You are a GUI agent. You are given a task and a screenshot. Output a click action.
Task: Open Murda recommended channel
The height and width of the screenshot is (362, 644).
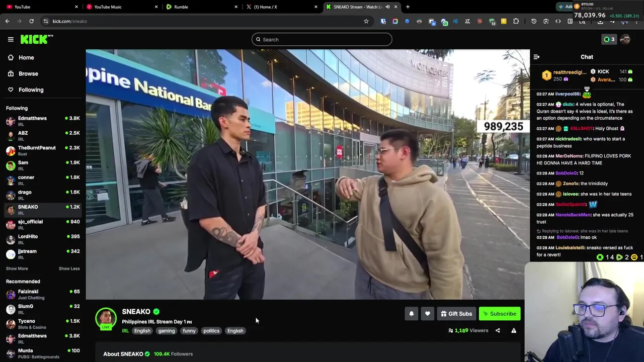click(43, 353)
